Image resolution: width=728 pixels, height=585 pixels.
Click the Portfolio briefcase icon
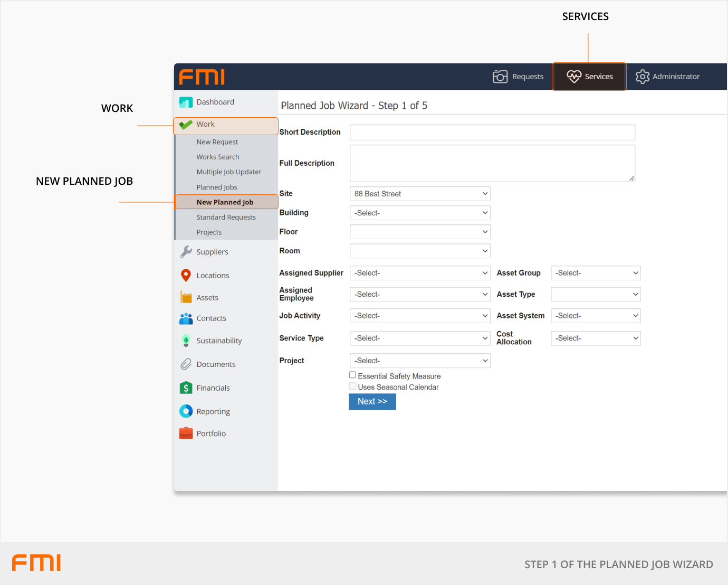pyautogui.click(x=186, y=433)
